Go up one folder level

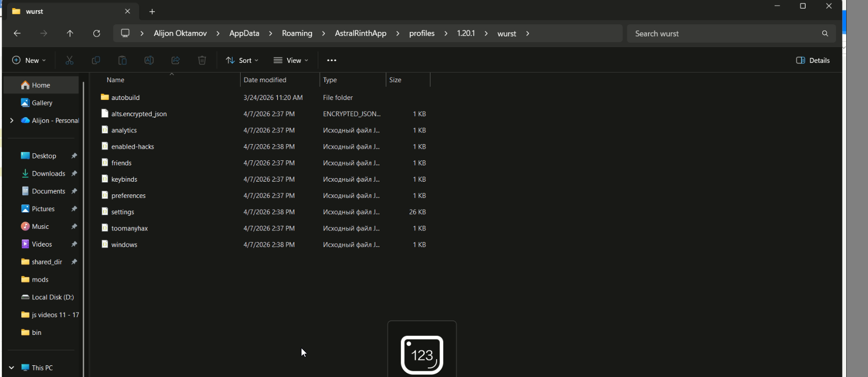coord(70,33)
